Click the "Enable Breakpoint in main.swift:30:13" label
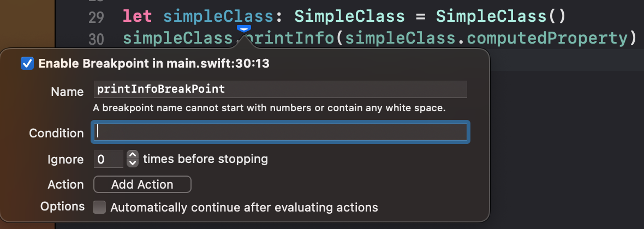The height and width of the screenshot is (229, 644). coord(153,64)
